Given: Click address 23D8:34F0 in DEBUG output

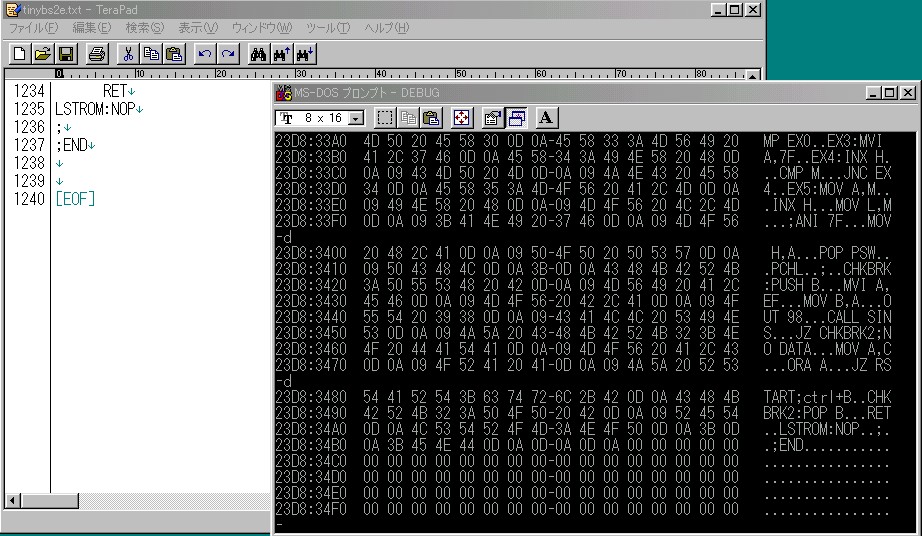Looking at the screenshot, I should tap(311, 508).
